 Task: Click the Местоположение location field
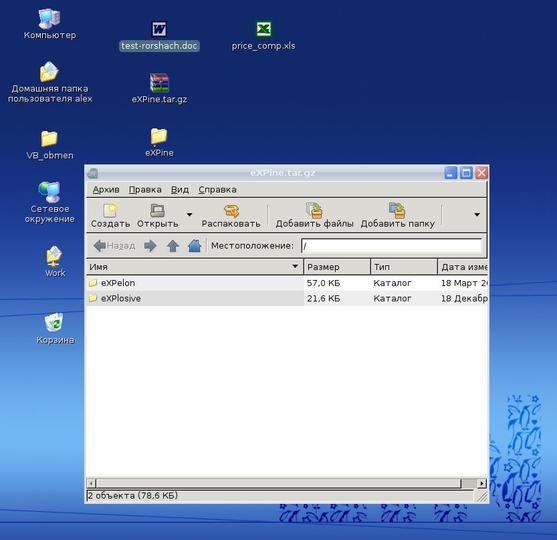391,246
